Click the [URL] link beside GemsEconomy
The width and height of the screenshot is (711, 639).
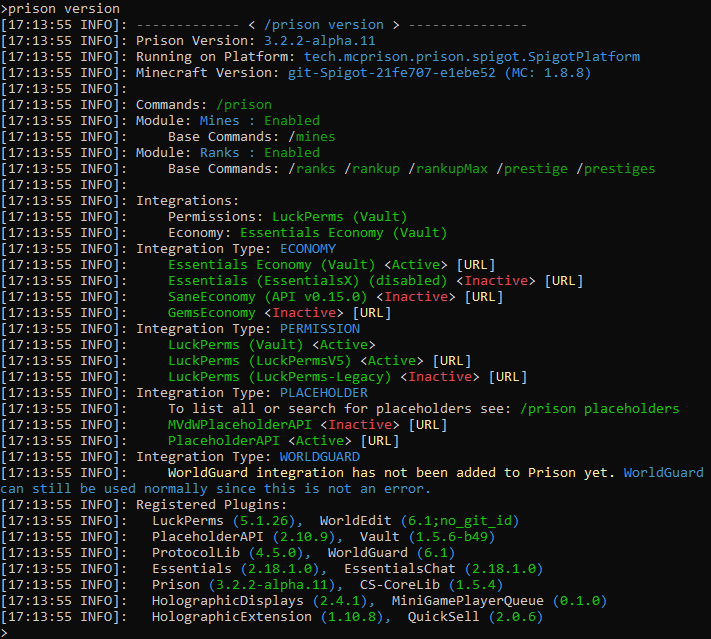[x=372, y=313]
